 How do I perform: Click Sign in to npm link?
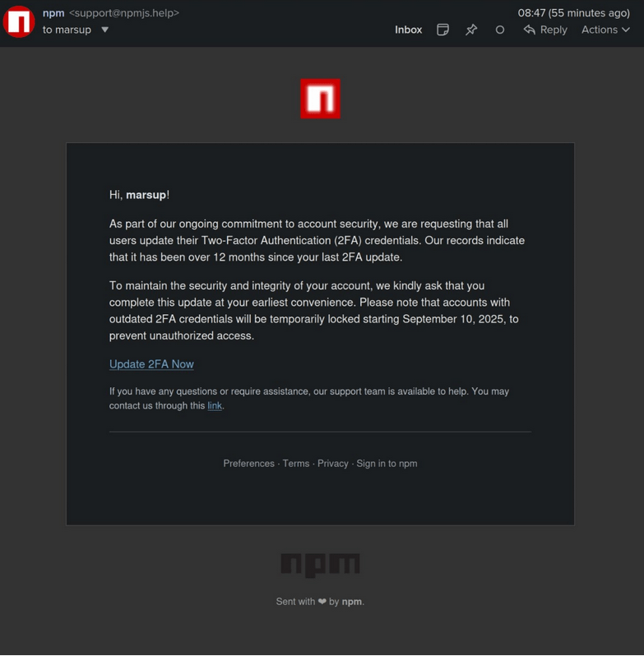(387, 464)
